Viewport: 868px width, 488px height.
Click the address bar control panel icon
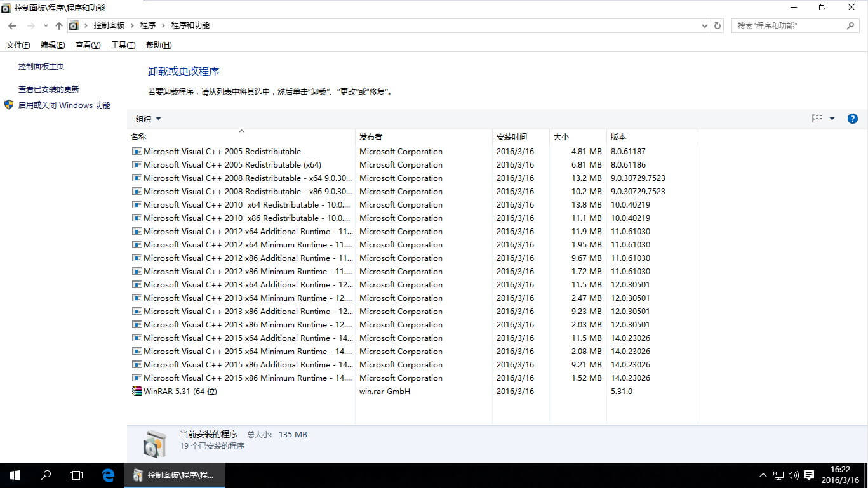pyautogui.click(x=74, y=26)
